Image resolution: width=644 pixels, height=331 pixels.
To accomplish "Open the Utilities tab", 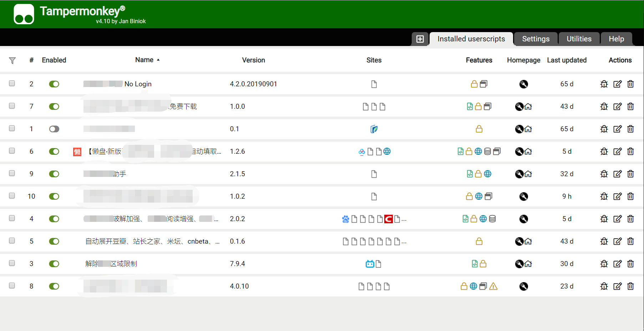I will pos(579,39).
